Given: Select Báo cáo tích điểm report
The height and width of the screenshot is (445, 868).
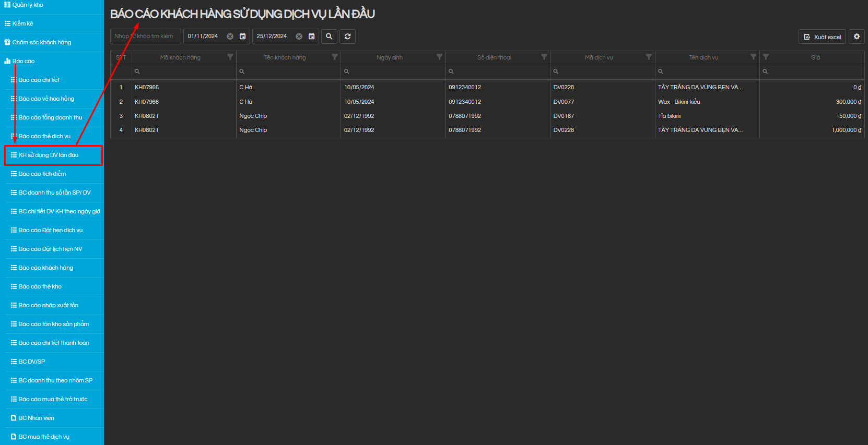Looking at the screenshot, I should pos(42,174).
